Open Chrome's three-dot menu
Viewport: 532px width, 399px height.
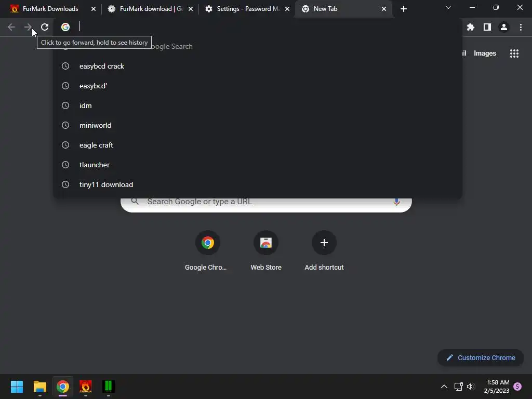coord(521,27)
